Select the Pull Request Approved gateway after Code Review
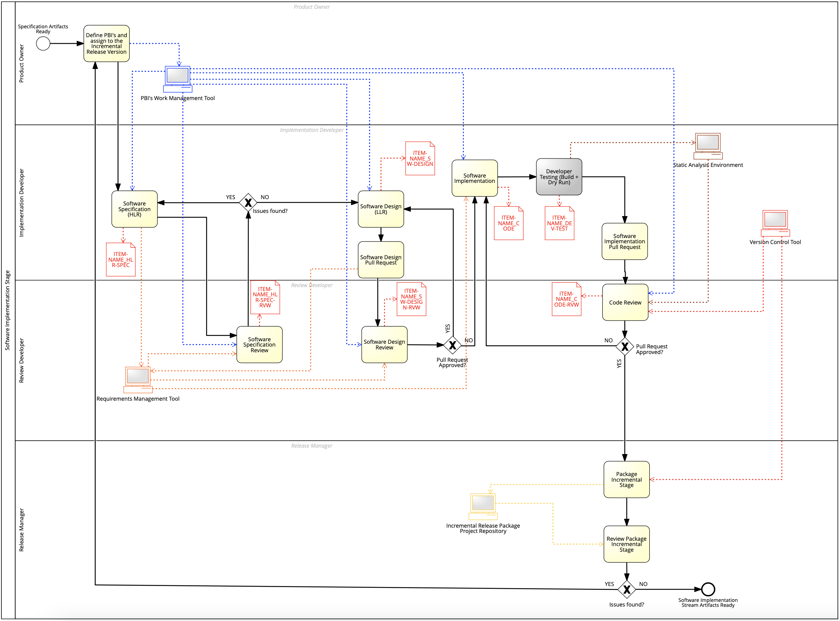 click(625, 346)
